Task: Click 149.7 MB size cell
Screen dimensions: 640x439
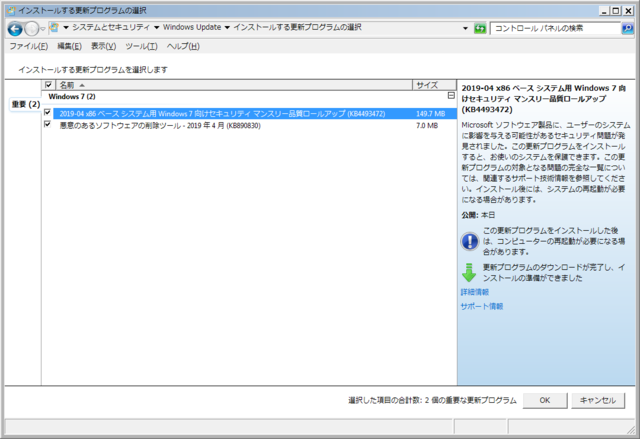Action: click(x=430, y=114)
